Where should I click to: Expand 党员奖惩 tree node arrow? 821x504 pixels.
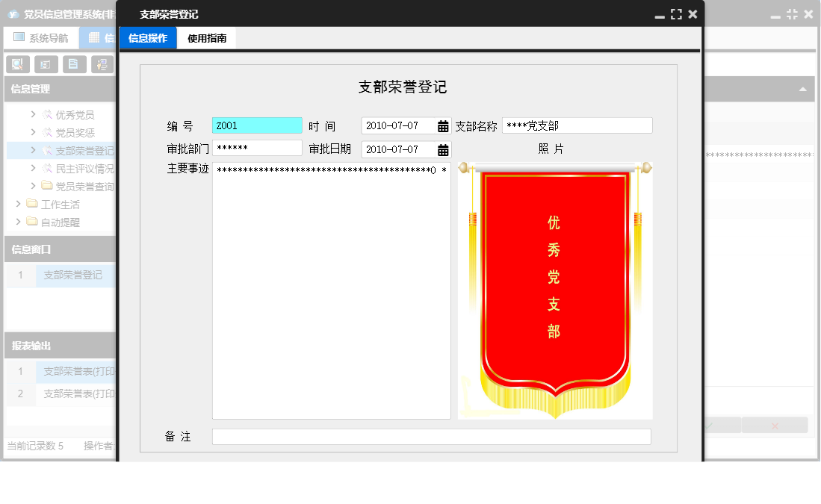click(x=33, y=132)
